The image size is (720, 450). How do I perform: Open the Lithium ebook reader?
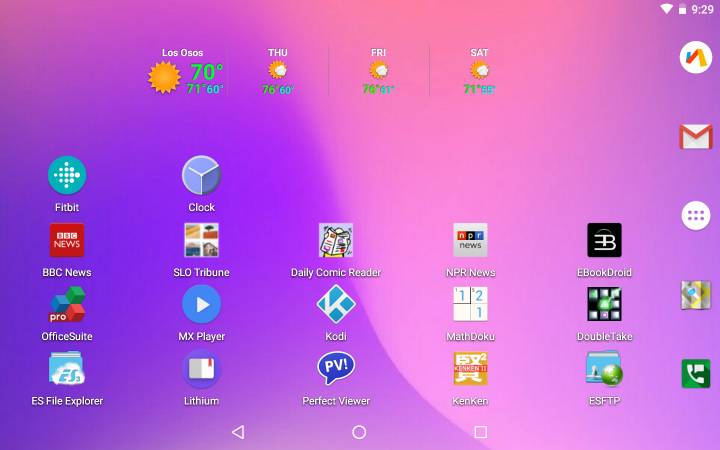point(202,369)
